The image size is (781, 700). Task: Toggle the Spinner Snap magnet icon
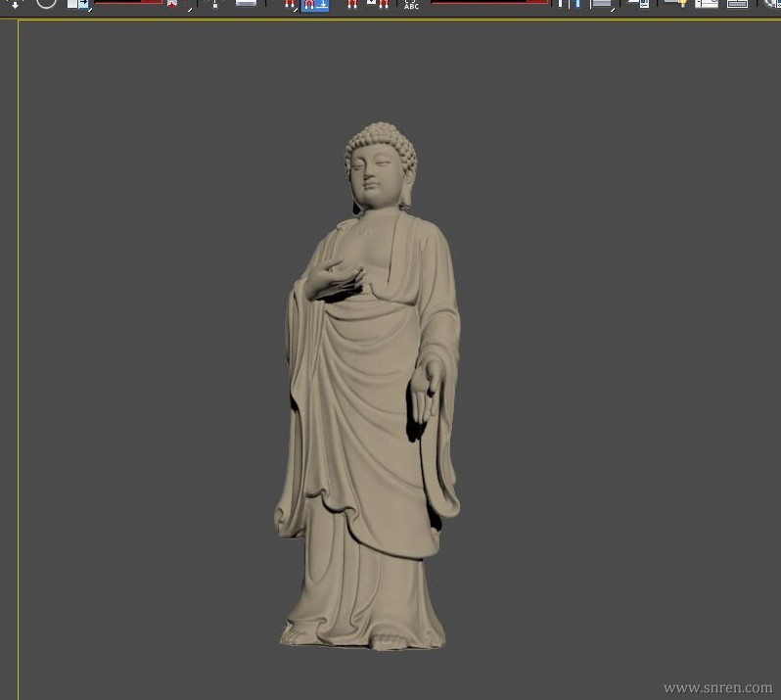378,4
